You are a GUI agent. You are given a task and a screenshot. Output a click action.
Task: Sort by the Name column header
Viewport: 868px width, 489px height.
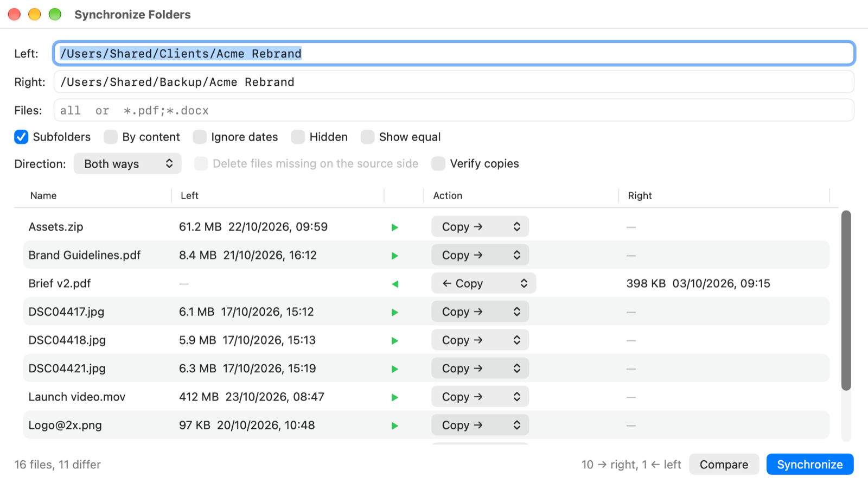(x=43, y=195)
